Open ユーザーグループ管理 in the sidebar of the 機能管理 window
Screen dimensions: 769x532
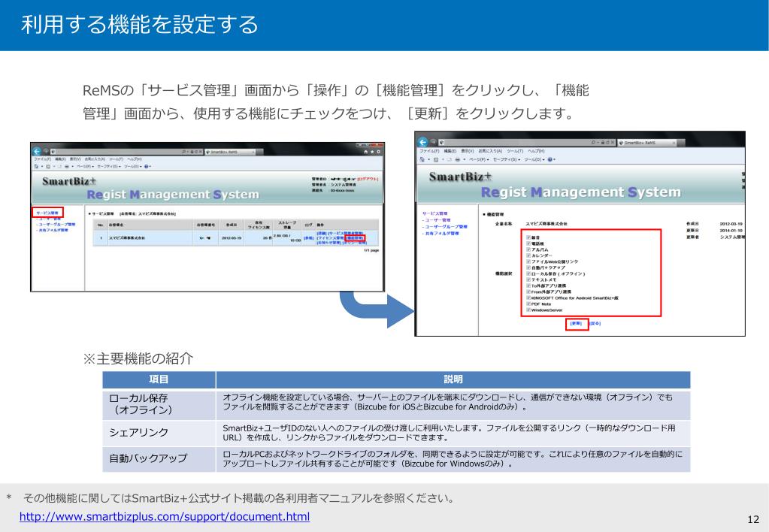tap(445, 226)
